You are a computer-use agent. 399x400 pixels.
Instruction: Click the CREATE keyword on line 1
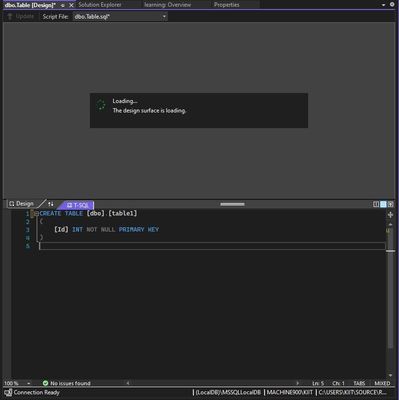(50, 213)
